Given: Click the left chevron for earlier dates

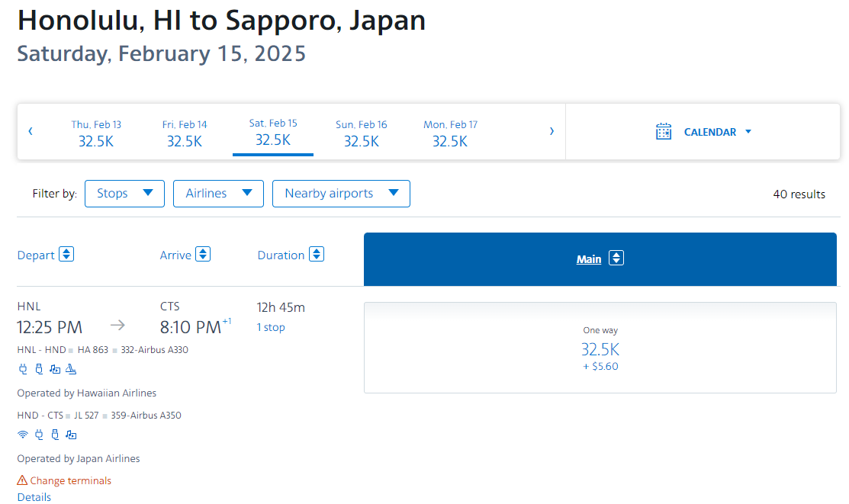Looking at the screenshot, I should point(30,131).
